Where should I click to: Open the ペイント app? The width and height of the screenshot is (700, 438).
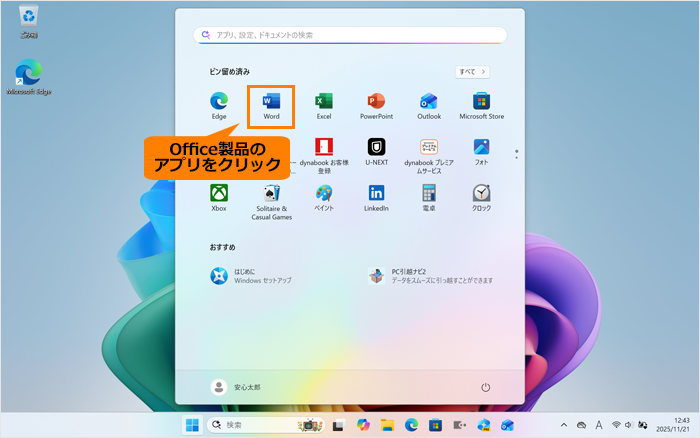pyautogui.click(x=324, y=198)
